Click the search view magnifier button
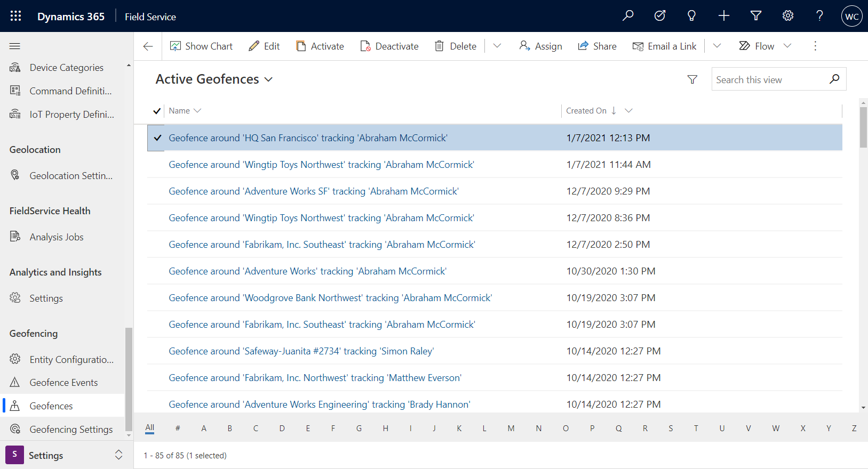868x469 pixels. (835, 79)
